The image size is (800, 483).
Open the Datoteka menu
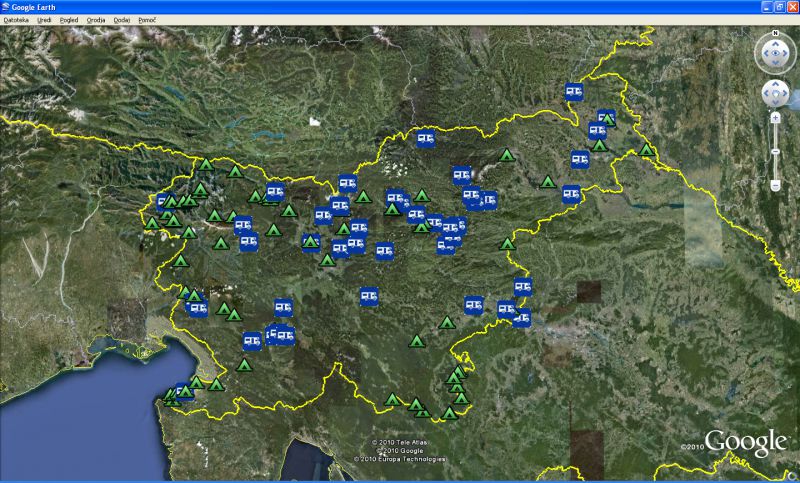point(16,20)
